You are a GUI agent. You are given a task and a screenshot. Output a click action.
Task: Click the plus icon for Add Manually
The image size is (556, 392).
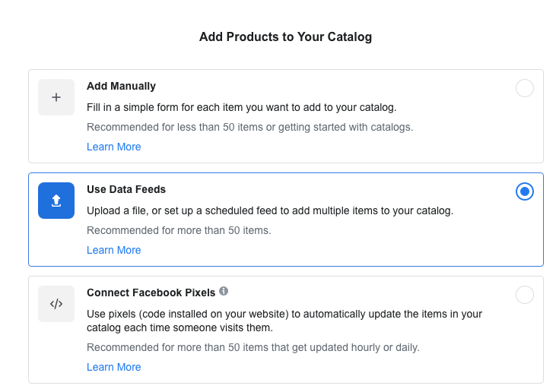56,97
